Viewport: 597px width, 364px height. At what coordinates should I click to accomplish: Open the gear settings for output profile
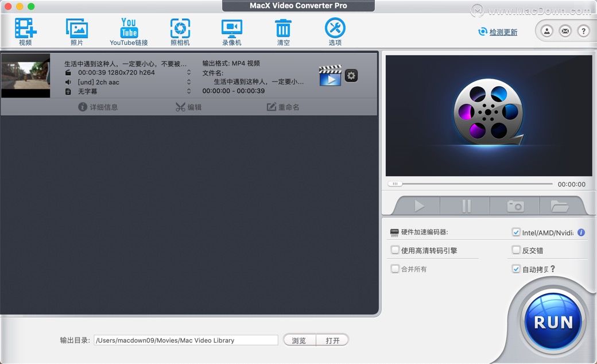pyautogui.click(x=351, y=75)
